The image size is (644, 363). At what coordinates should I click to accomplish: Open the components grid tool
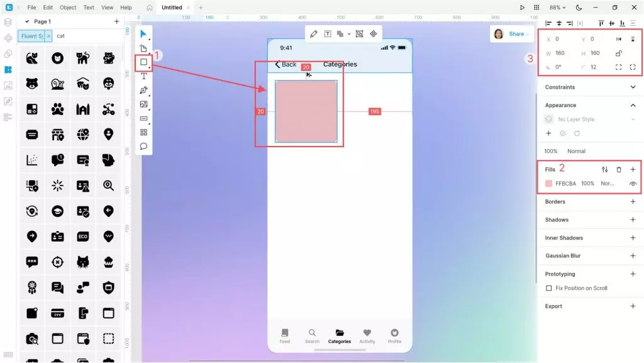click(x=143, y=132)
